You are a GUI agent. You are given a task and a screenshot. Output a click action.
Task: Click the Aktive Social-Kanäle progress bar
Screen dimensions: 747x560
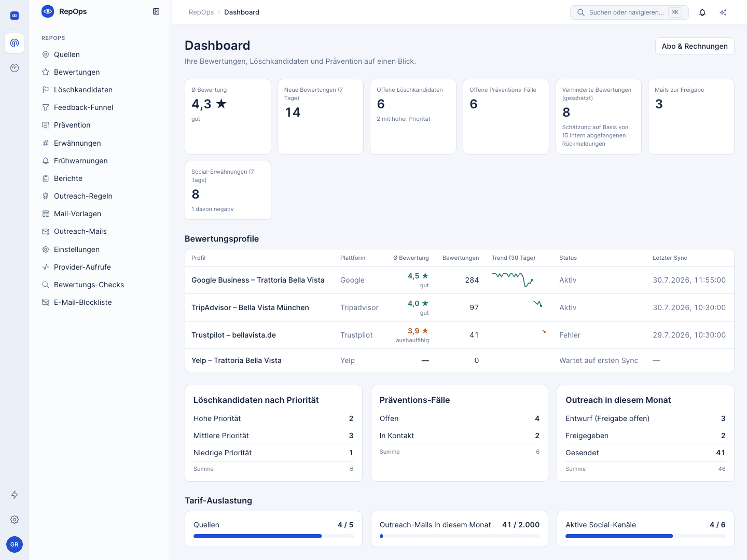point(645,536)
